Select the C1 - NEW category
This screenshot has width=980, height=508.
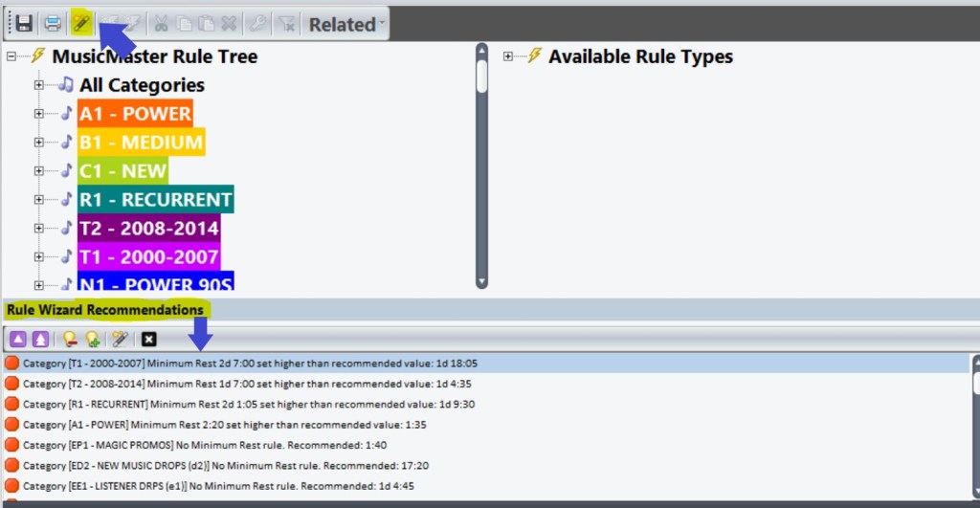(x=122, y=171)
